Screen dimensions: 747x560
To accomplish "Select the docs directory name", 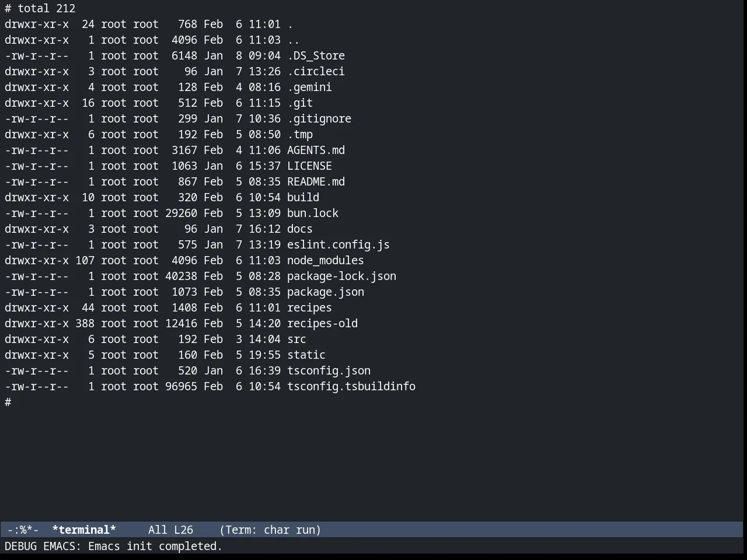I will tap(300, 229).
